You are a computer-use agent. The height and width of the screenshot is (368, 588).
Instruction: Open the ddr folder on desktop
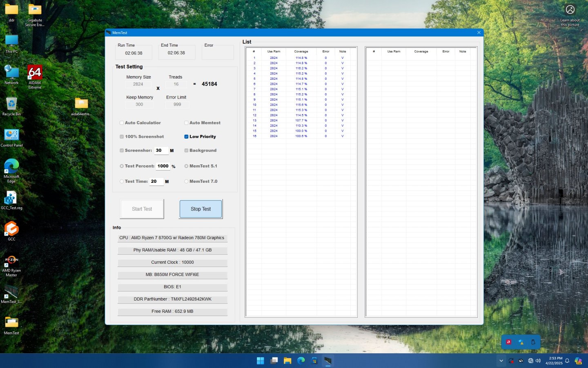click(x=11, y=12)
